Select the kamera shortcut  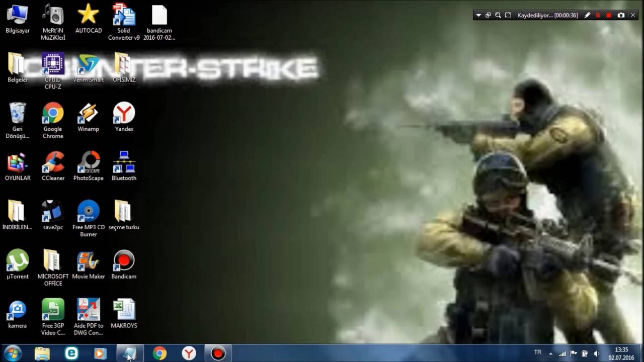(x=18, y=314)
